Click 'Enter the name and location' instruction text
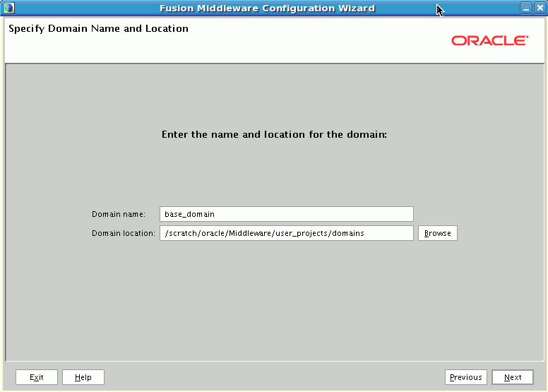This screenshot has width=548, height=392. (274, 135)
